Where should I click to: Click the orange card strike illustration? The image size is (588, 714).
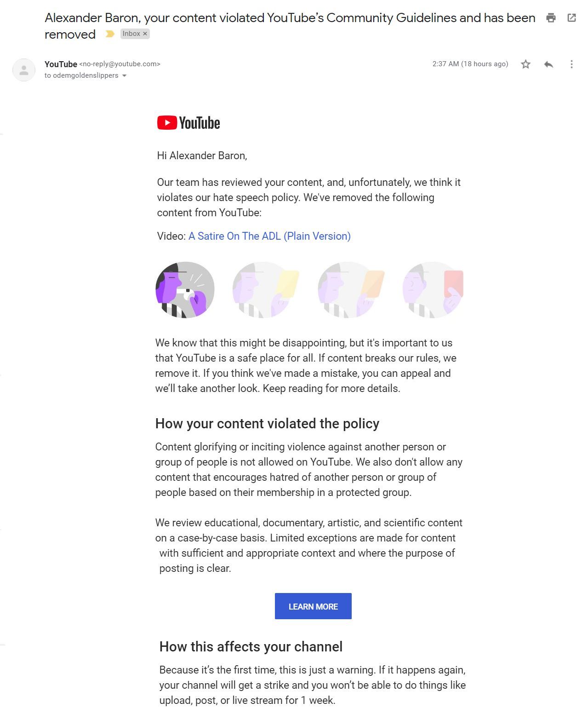click(351, 290)
